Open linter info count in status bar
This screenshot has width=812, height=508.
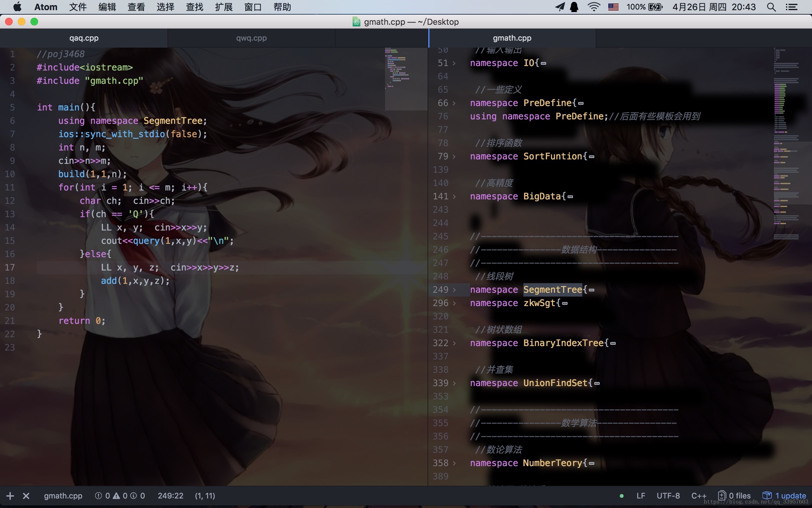[x=138, y=496]
